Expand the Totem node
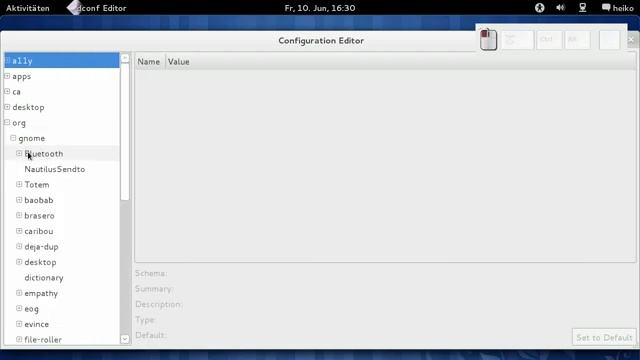 tap(19, 184)
